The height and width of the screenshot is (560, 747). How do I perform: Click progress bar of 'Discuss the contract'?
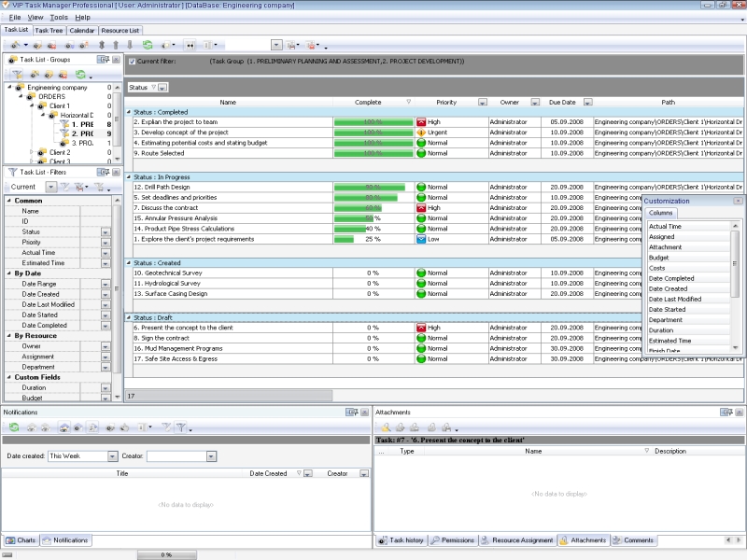point(373,208)
